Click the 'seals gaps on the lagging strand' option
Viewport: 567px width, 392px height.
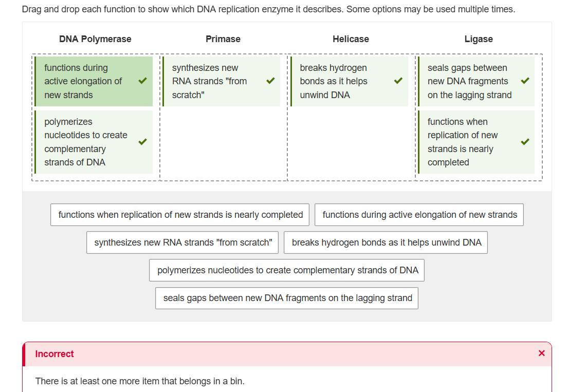(286, 298)
